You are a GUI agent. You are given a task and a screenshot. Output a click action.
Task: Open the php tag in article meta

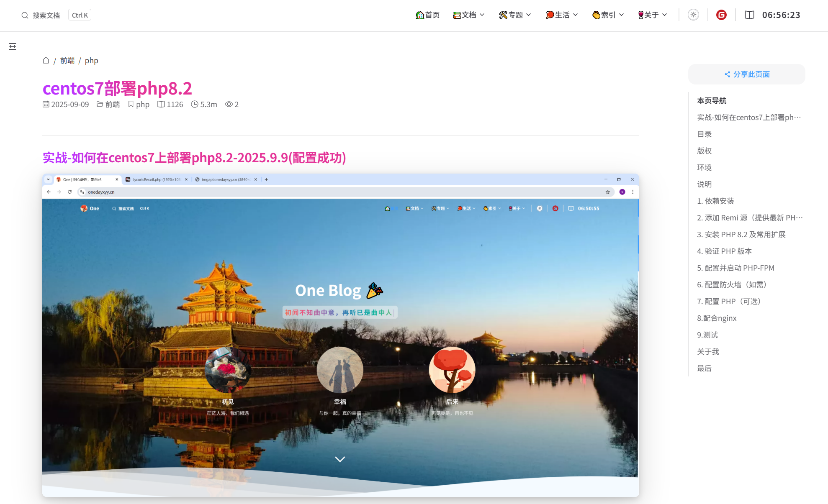(143, 104)
